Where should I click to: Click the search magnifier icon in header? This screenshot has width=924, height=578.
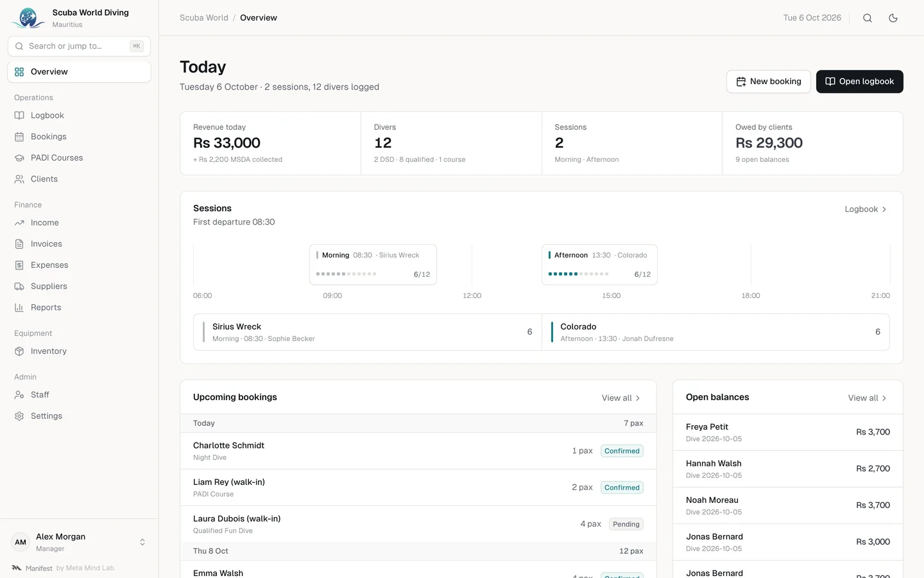[x=868, y=18]
